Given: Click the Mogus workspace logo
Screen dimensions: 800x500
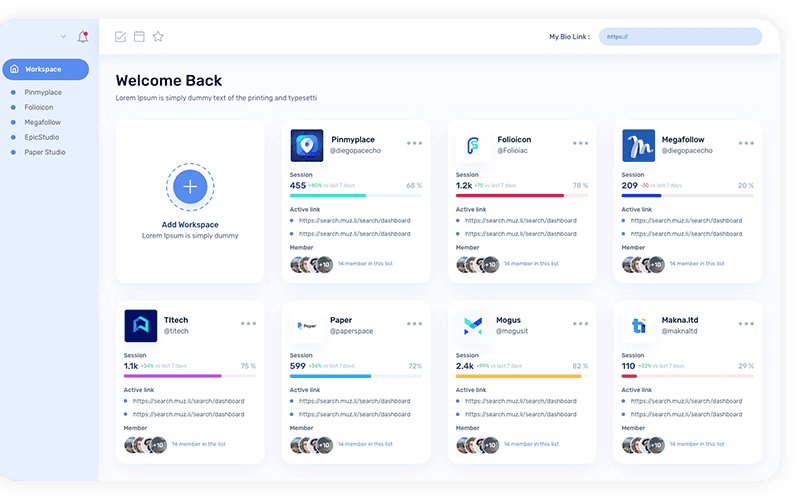Looking at the screenshot, I should tap(473, 325).
